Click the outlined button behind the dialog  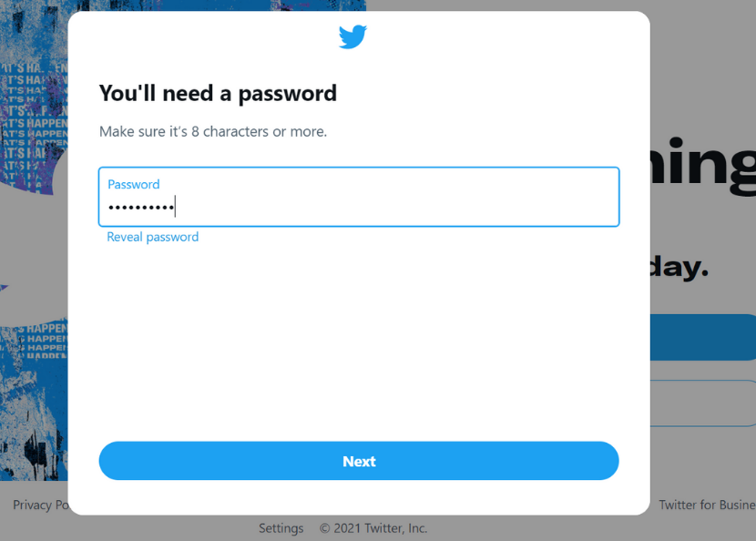pyautogui.click(x=703, y=403)
